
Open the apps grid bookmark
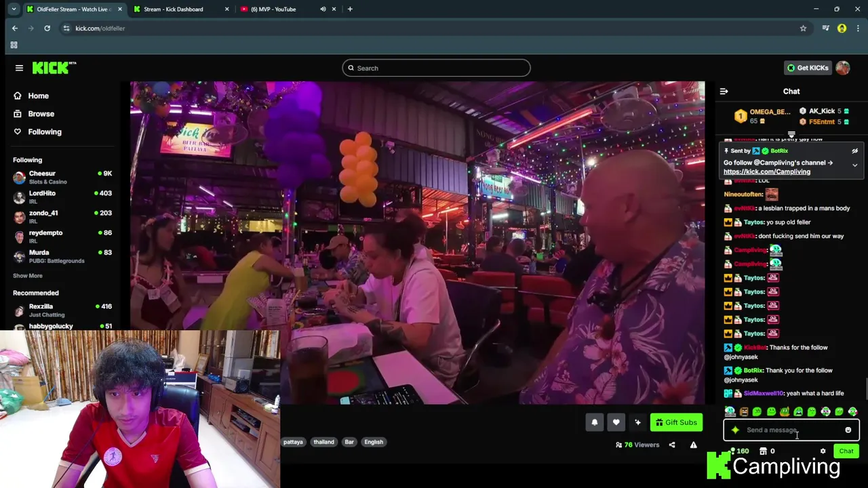click(14, 45)
